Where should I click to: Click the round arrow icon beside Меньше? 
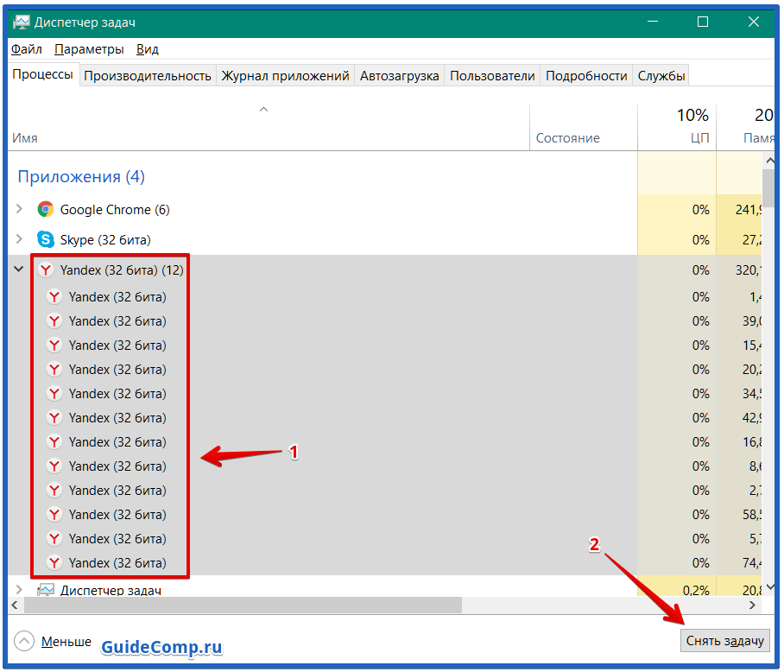tap(24, 641)
